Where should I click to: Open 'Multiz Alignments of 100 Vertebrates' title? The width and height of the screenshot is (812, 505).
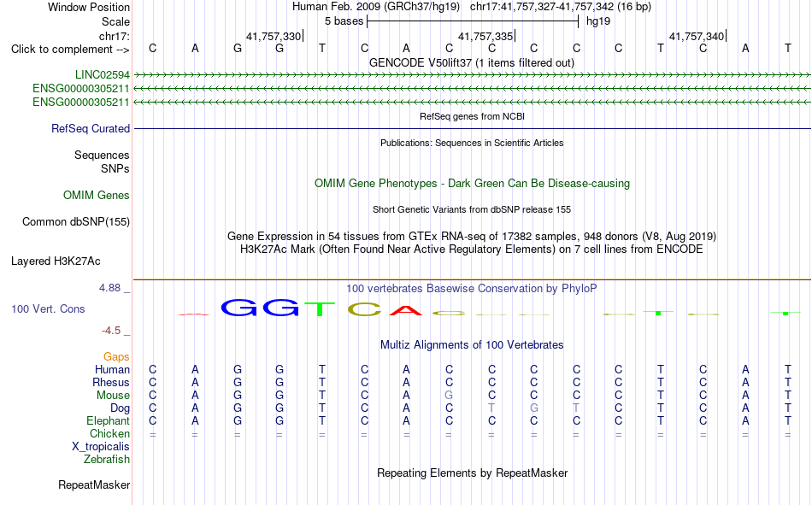[x=472, y=345]
